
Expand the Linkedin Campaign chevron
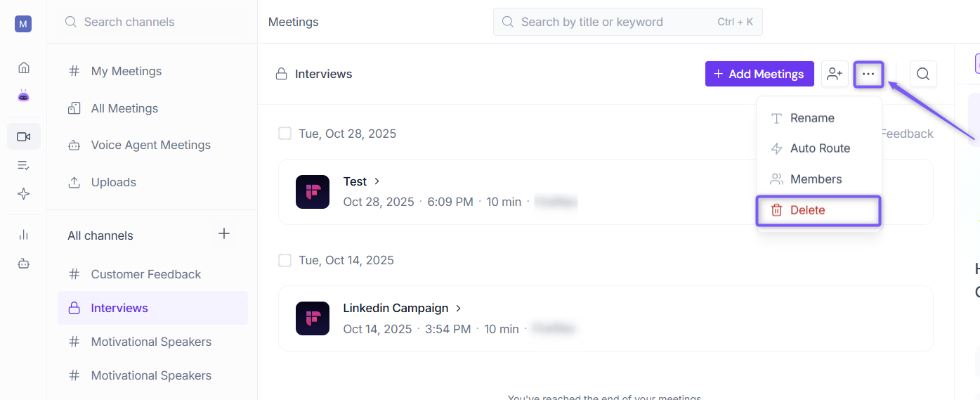(459, 308)
